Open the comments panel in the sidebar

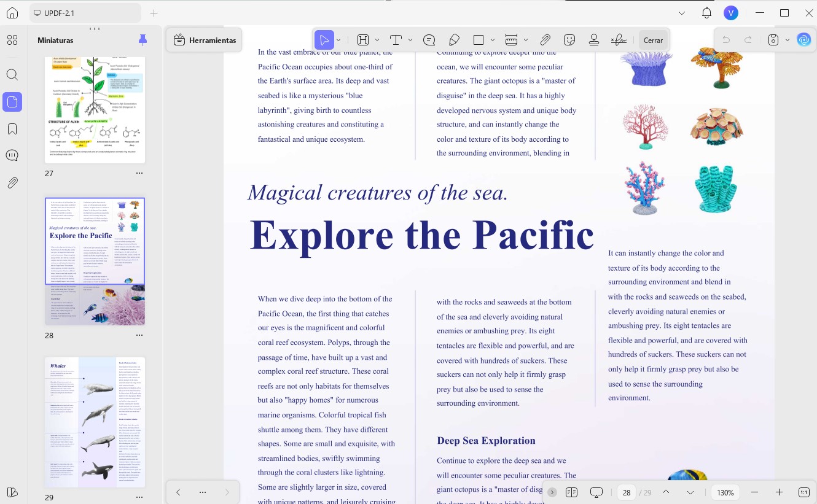pos(12,155)
